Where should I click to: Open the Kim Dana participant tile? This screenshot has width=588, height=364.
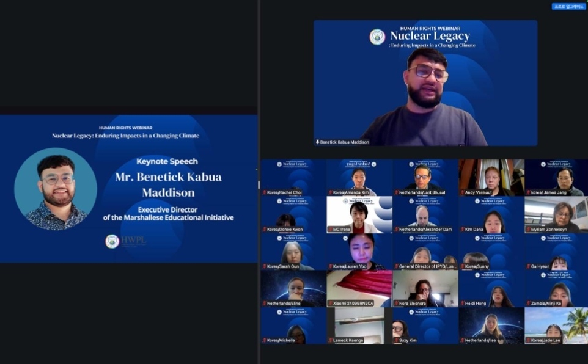click(x=491, y=214)
